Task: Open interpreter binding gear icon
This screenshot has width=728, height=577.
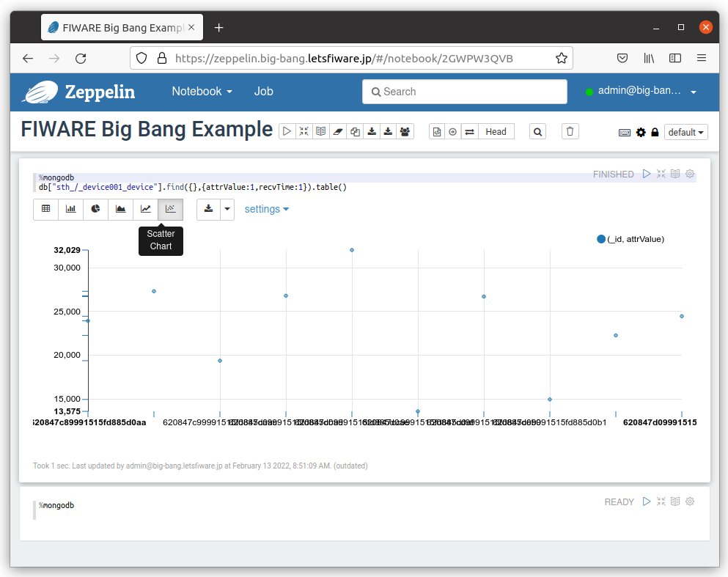Action: pos(641,132)
